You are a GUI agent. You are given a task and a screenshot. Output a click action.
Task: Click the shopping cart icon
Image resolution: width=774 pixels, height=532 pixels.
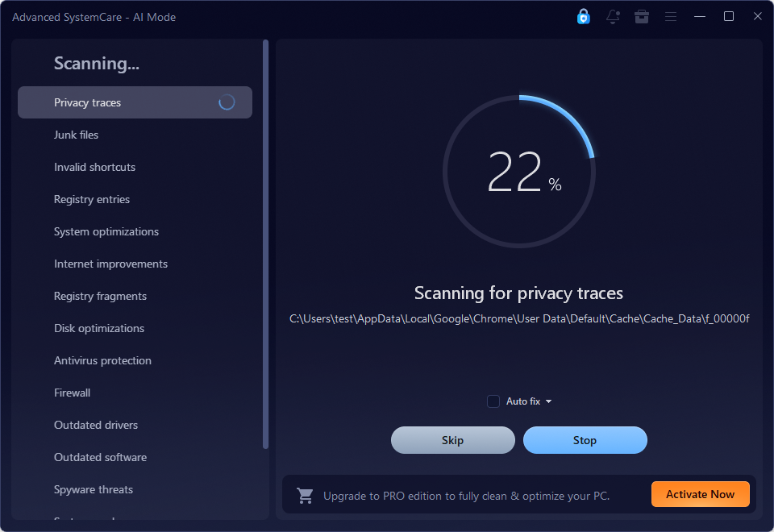[305, 496]
